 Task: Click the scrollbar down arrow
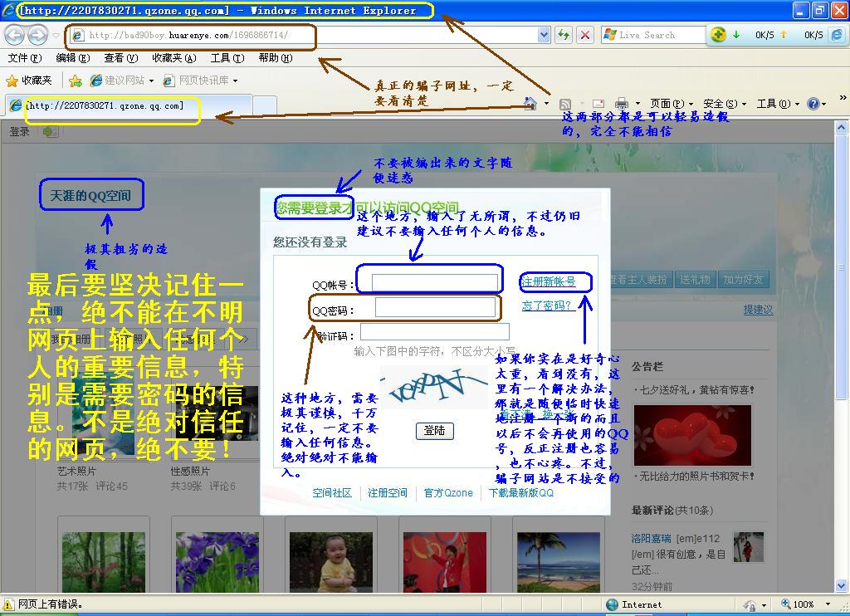[x=842, y=585]
